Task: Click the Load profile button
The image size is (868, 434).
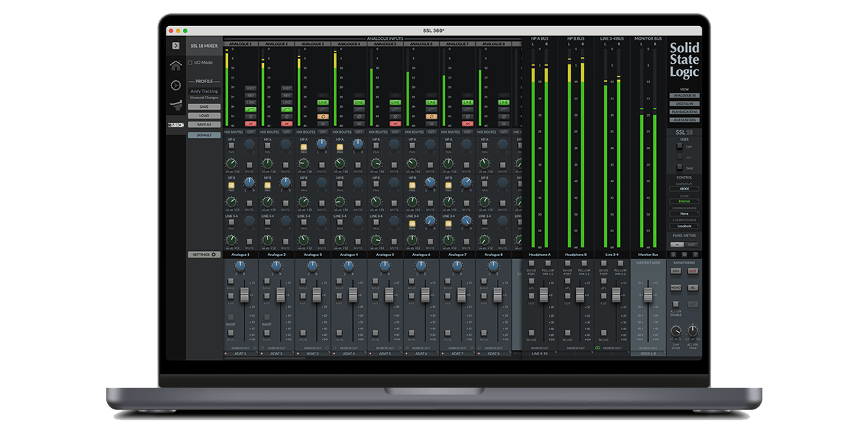Action: click(x=204, y=116)
